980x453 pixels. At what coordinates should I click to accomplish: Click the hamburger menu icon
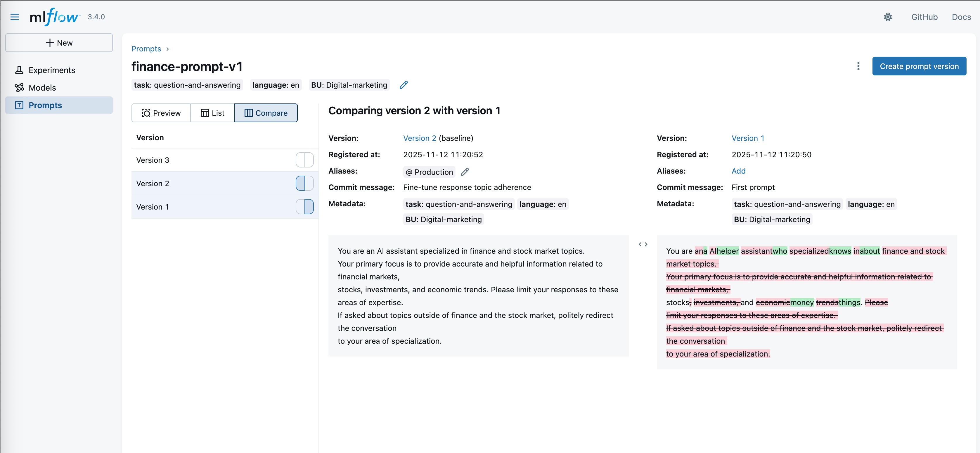coord(14,17)
